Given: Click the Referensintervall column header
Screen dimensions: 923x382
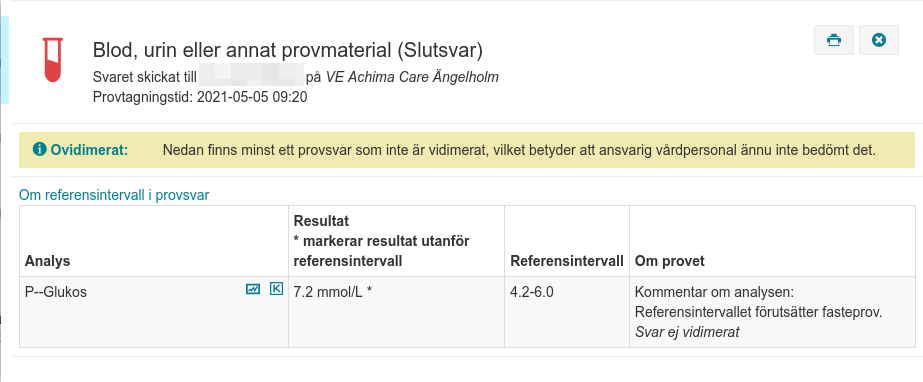Looking at the screenshot, I should point(567,261).
